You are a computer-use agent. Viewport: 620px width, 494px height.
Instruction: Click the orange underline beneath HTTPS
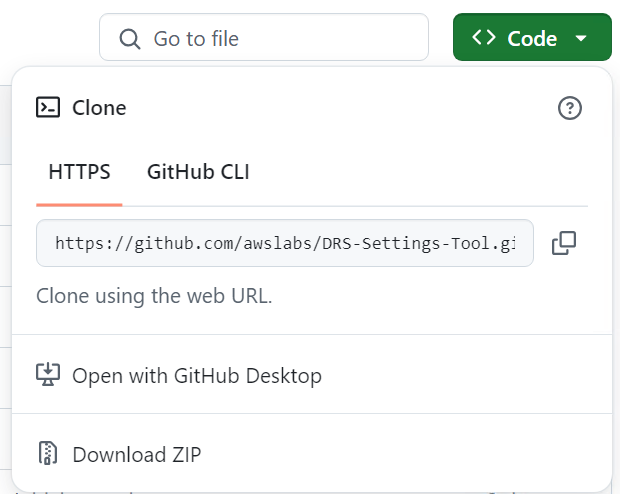[79, 204]
